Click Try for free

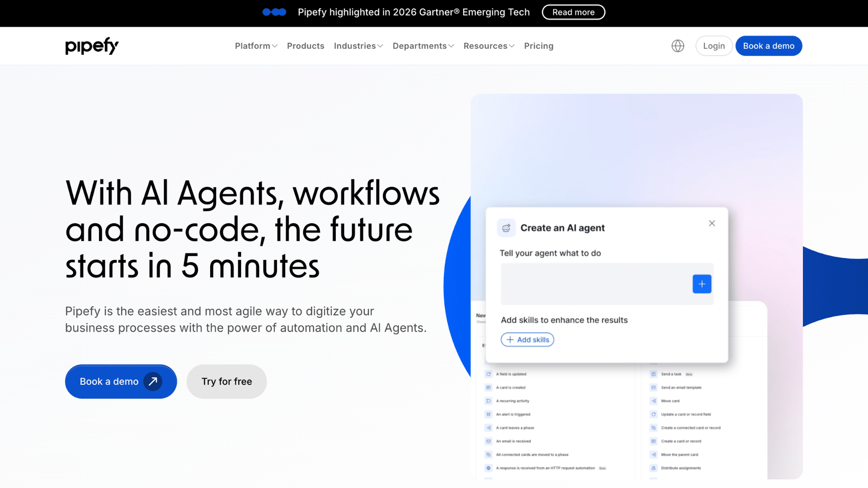point(226,381)
